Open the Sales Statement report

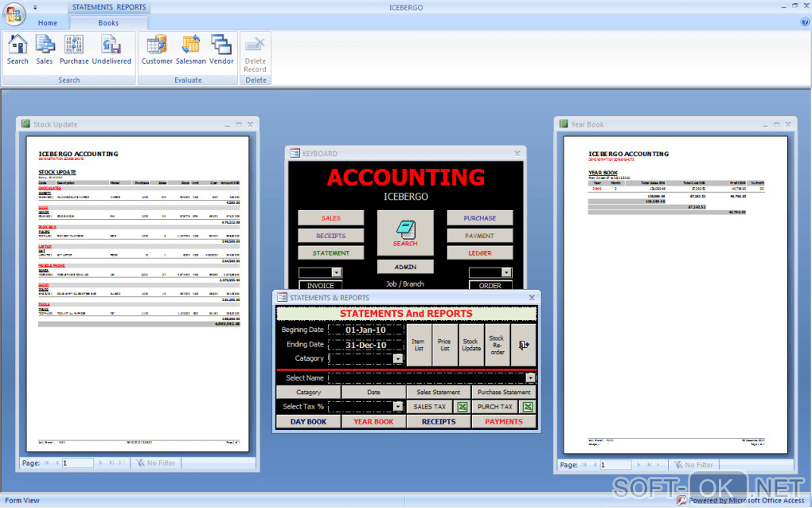tap(438, 392)
